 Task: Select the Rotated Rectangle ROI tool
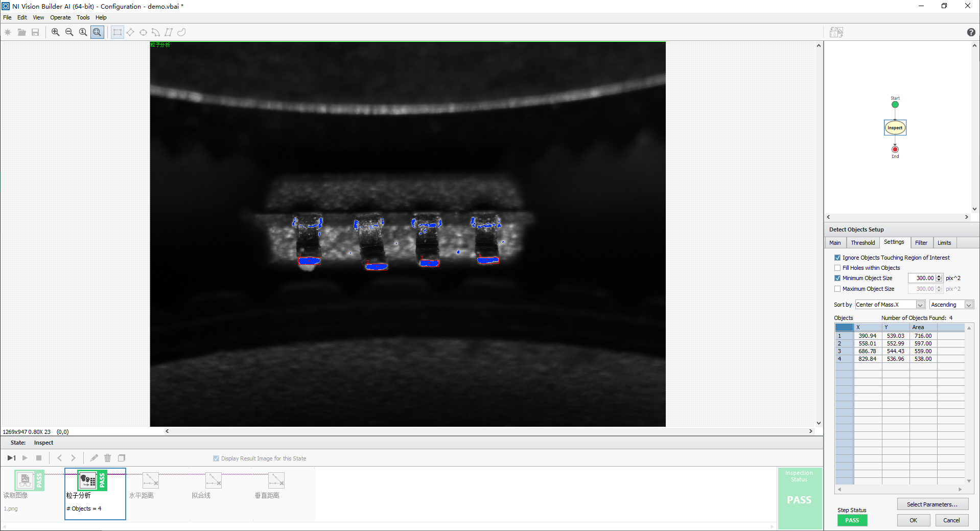130,32
